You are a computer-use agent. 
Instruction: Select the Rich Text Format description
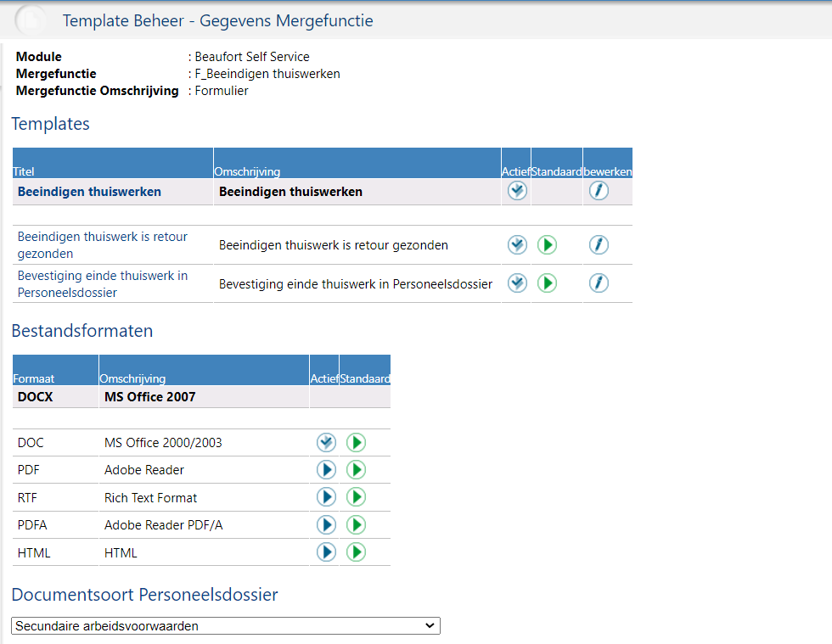click(x=150, y=497)
